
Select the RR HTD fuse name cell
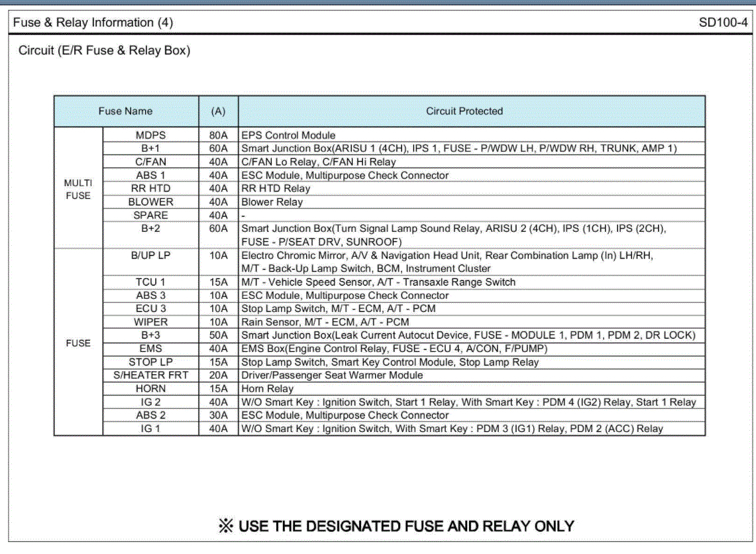tap(150, 188)
